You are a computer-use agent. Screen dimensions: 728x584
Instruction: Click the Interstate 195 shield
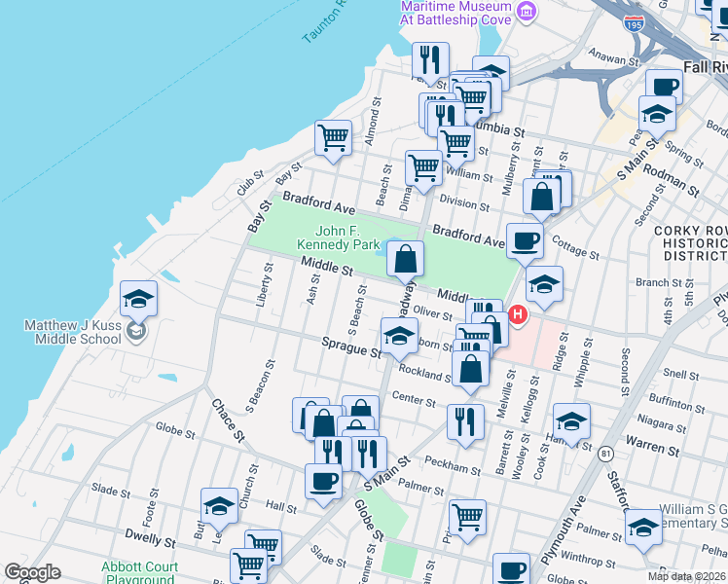pyautogui.click(x=634, y=23)
